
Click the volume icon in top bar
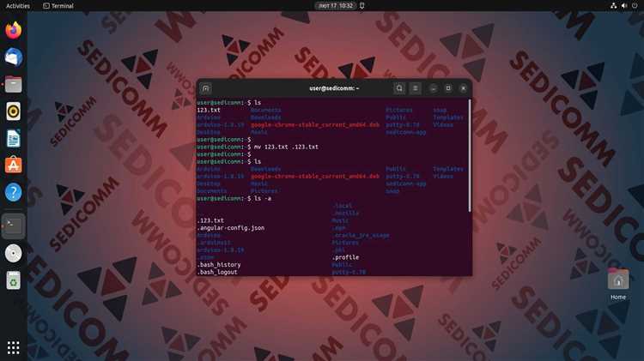tap(624, 6)
